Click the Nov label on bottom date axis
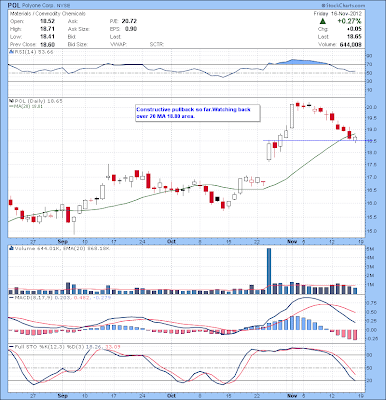Screen dimensions: 386x400 (292, 395)
